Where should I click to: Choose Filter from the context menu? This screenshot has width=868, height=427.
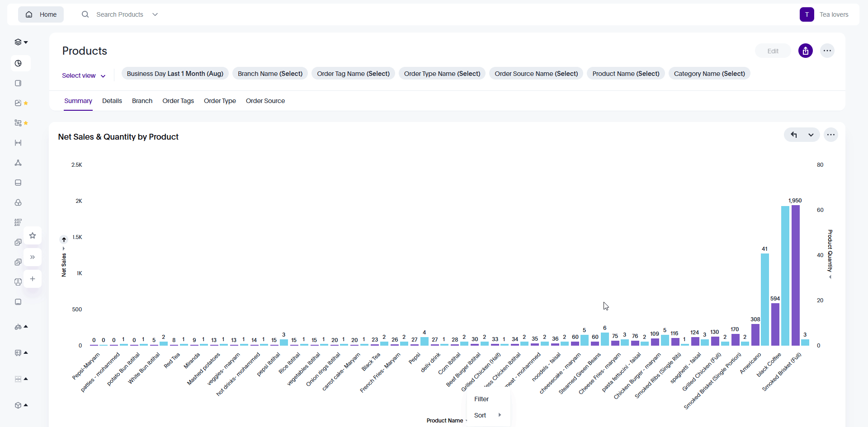click(x=481, y=399)
